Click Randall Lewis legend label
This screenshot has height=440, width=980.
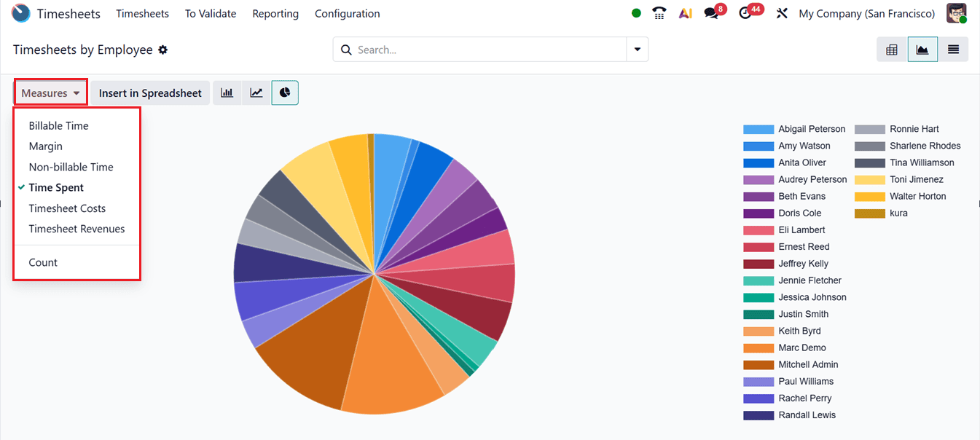point(807,415)
